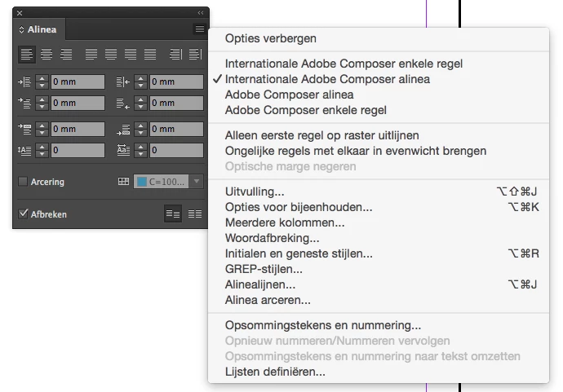563x392 pixels.
Task: Choose justify with last line left
Action: pos(91,55)
